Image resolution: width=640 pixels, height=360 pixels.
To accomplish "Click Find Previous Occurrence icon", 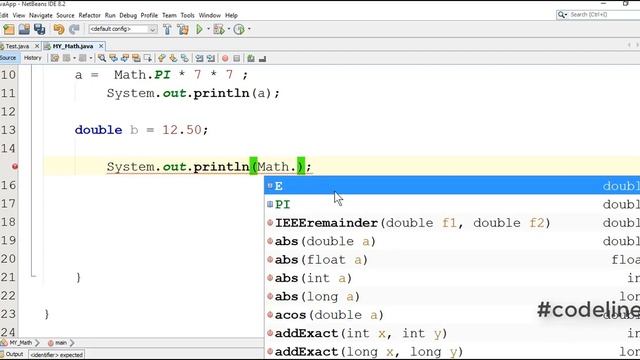I will [113, 58].
